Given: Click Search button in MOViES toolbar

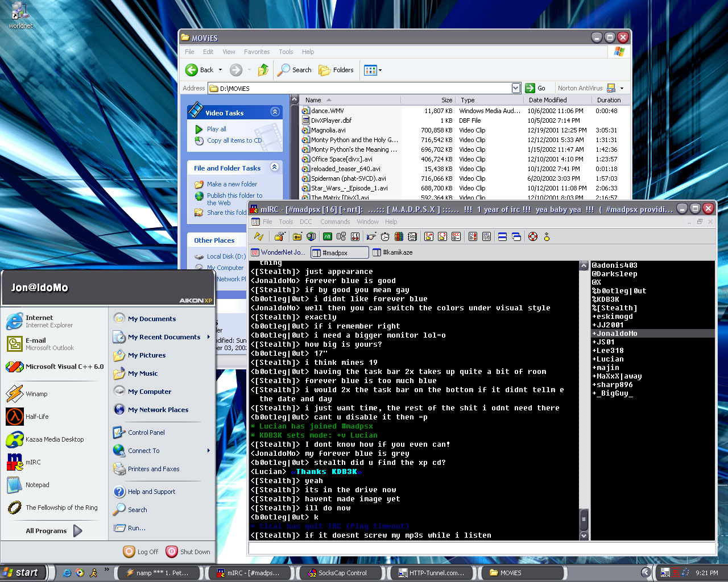Looking at the screenshot, I should coord(295,70).
